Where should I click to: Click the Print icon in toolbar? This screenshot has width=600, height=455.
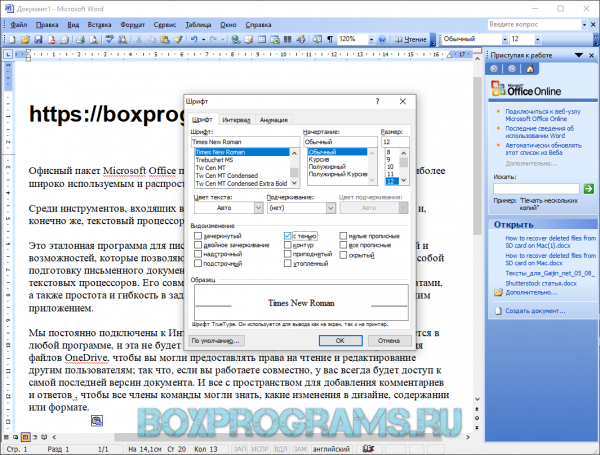pos(80,39)
